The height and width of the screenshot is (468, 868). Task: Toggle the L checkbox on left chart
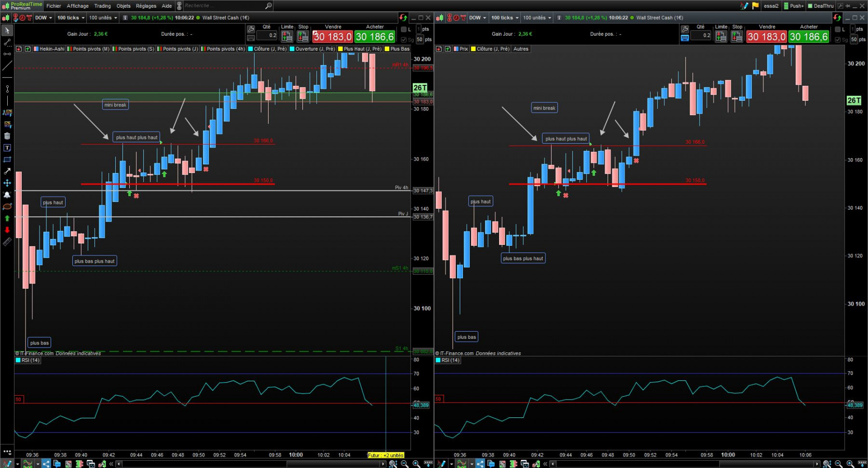click(404, 29)
